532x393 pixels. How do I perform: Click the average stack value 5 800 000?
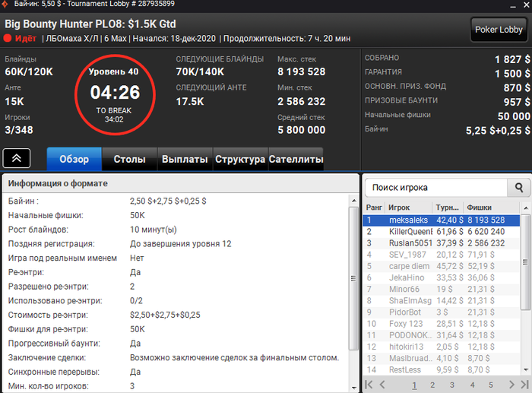click(301, 130)
